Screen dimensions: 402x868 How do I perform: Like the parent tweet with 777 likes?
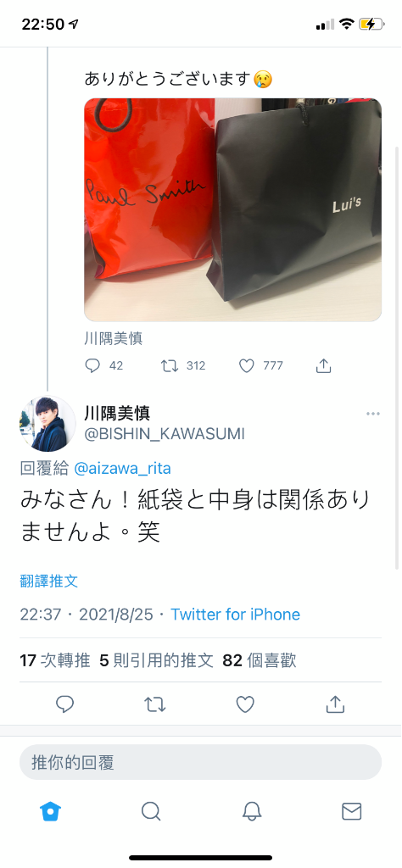[246, 366]
